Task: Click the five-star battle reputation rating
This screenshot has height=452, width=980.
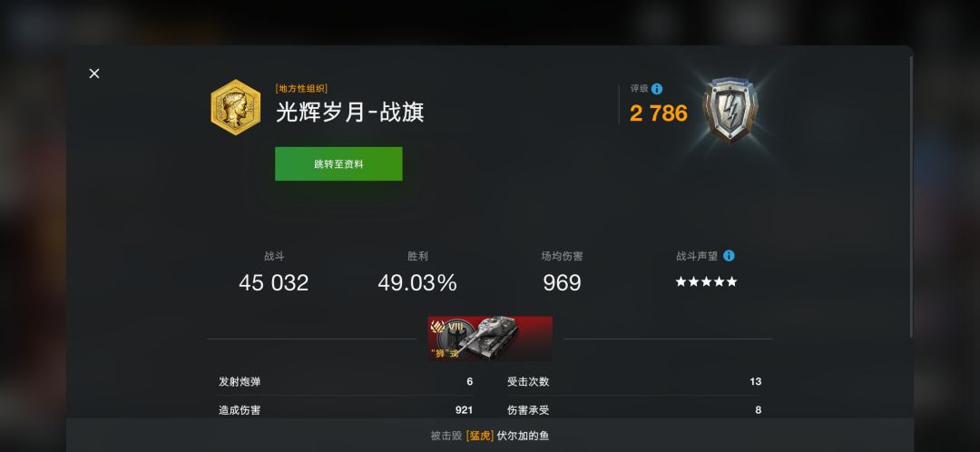Action: click(x=706, y=282)
